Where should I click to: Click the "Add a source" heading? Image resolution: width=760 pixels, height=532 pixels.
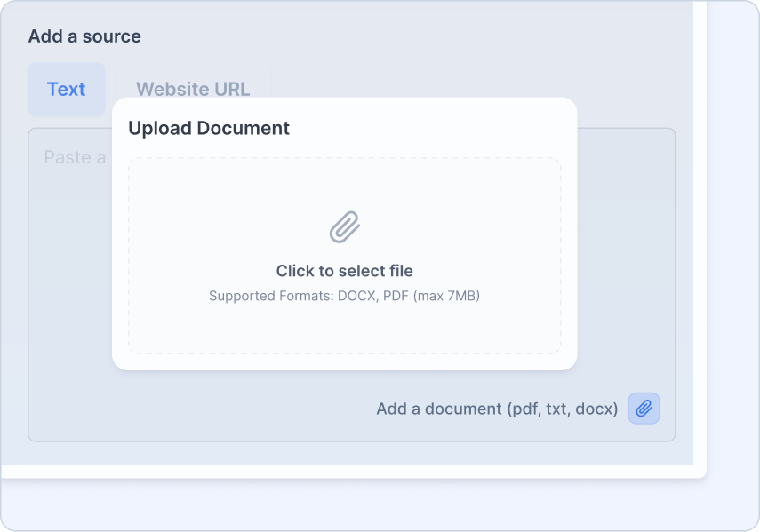[x=84, y=36]
